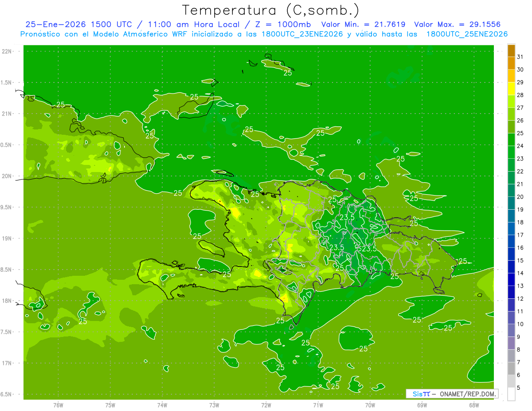This screenshot has width=532, height=411.
Task: Click the 75W longitude axis label
Action: 110,405
